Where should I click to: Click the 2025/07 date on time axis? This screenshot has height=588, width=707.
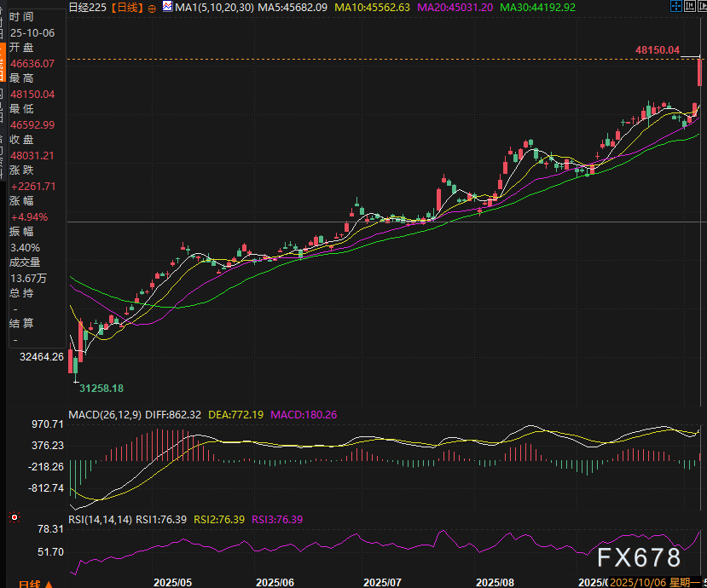pyautogui.click(x=381, y=582)
